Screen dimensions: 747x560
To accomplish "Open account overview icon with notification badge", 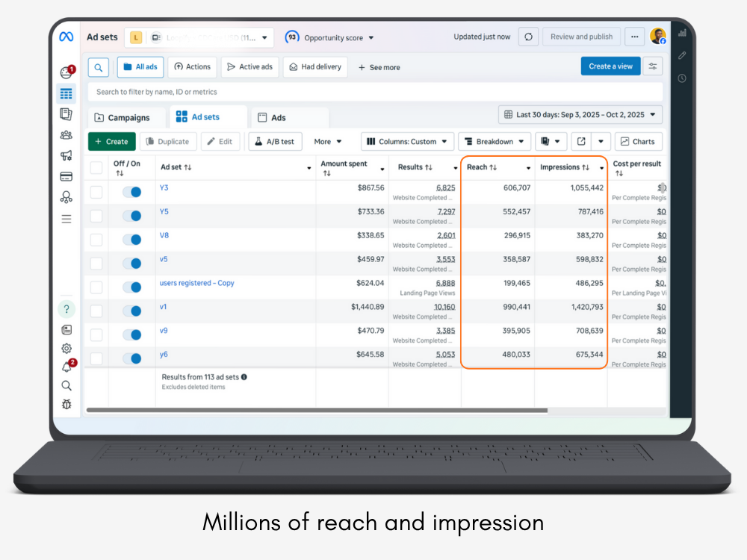I will [x=67, y=72].
